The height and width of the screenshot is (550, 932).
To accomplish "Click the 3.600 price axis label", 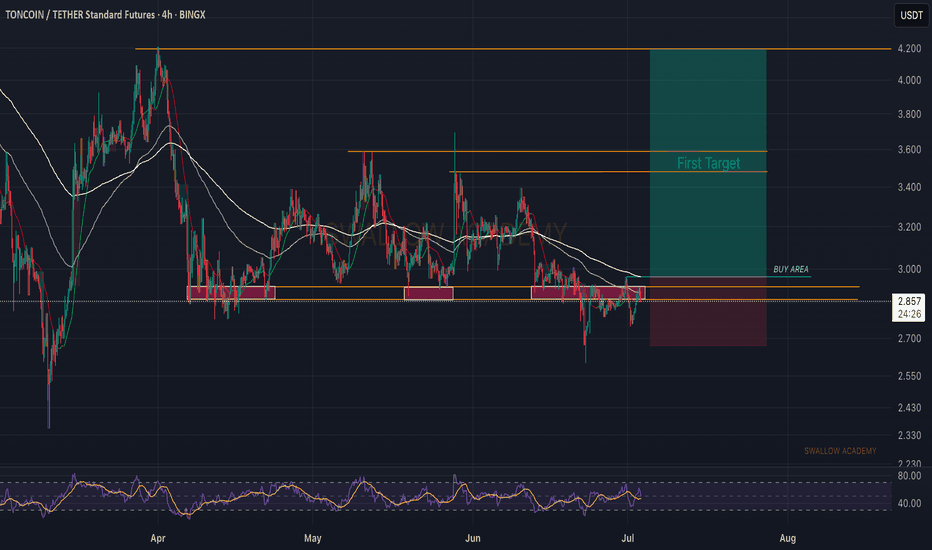I will (909, 150).
